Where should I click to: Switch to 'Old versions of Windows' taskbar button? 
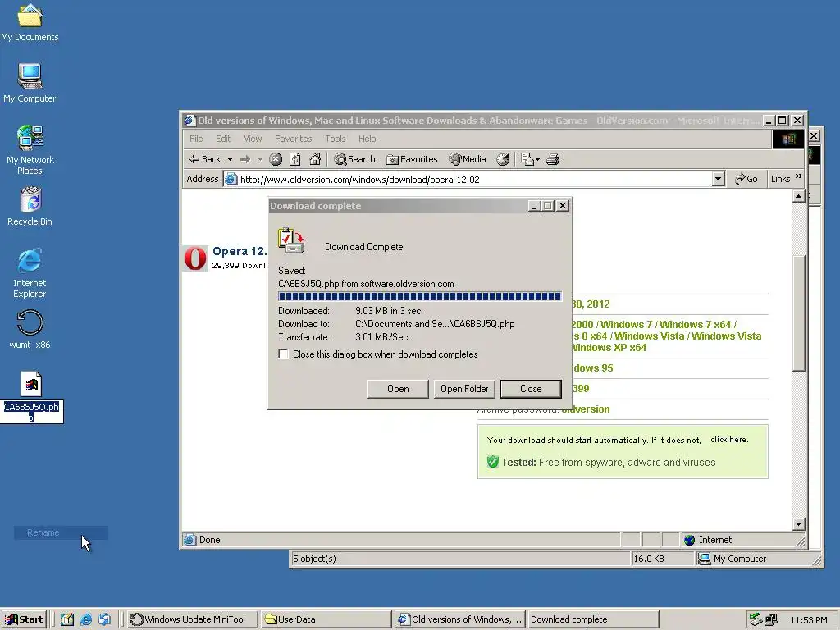click(x=459, y=619)
